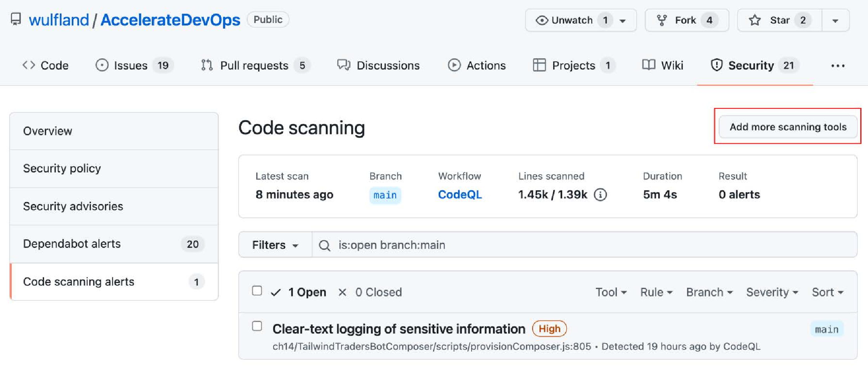
Task: Switch to the Code tab
Action: click(x=45, y=65)
